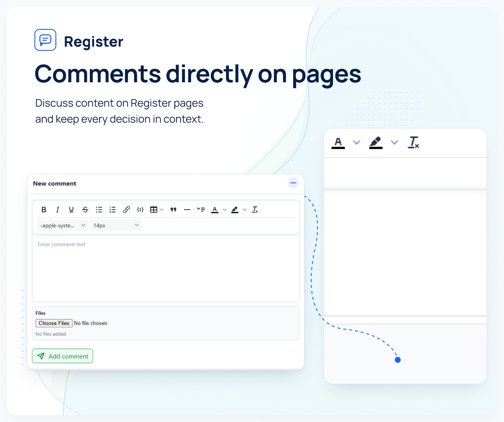The image size is (504, 422).
Task: Open text color dropdown in small toolbar
Action: [224, 210]
